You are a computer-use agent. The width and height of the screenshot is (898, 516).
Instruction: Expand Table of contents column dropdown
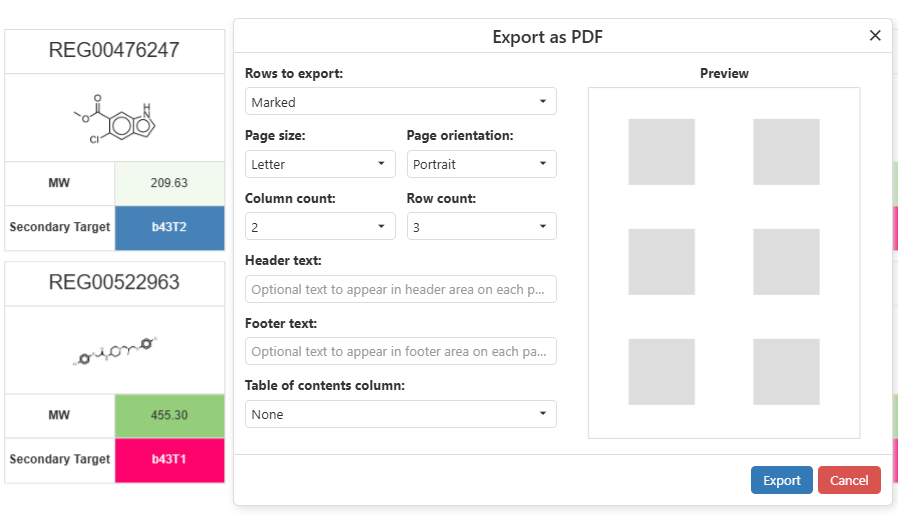coord(400,414)
